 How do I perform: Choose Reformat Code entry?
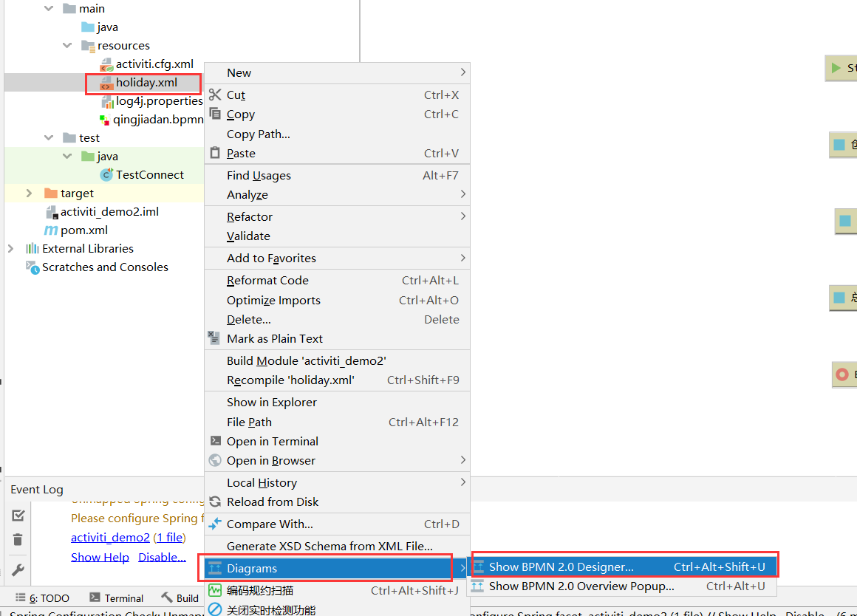(337, 280)
